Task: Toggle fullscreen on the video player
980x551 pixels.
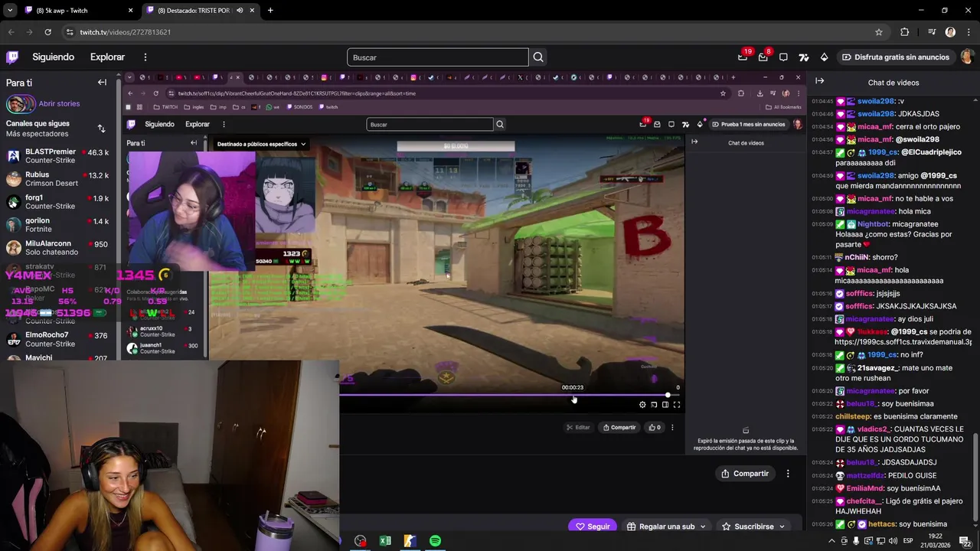Action: (x=677, y=405)
